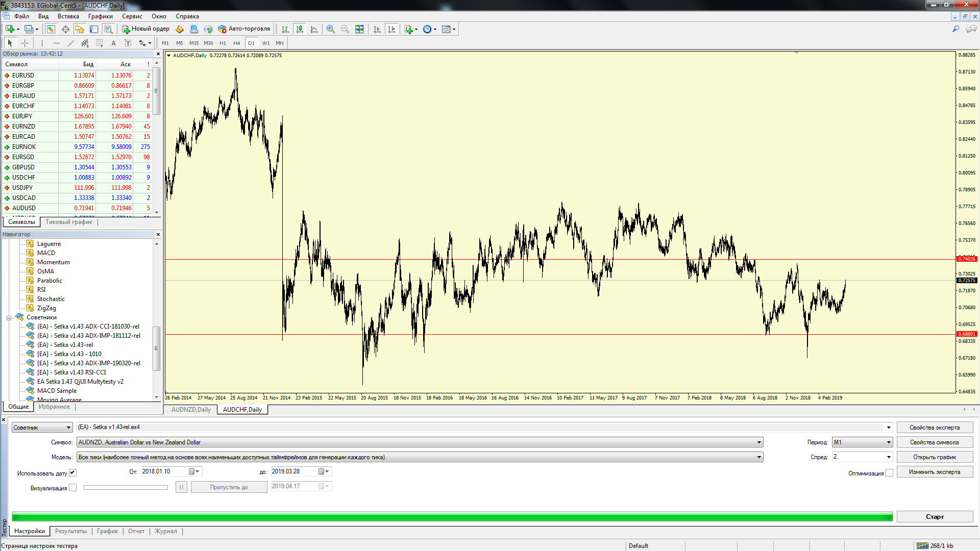Screen dimensions: 980x551
Task: Zoom out of the chart
Action: tap(345, 29)
